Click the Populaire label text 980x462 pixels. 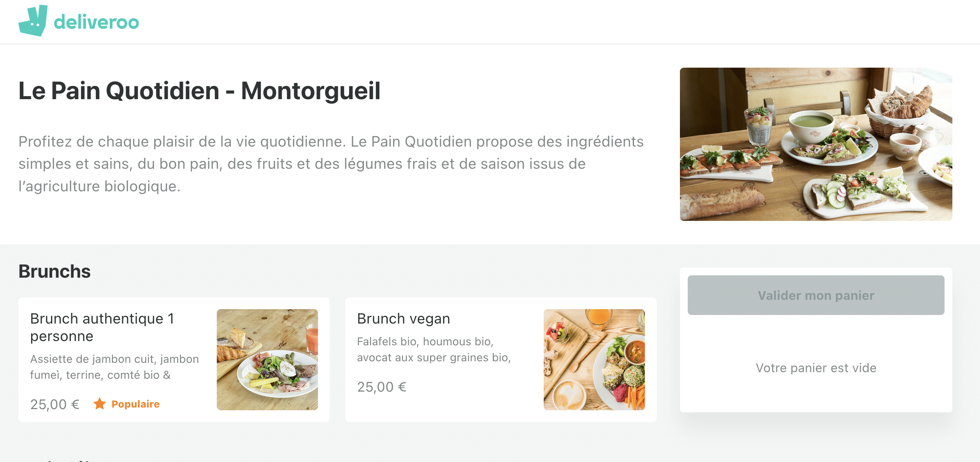(x=135, y=404)
